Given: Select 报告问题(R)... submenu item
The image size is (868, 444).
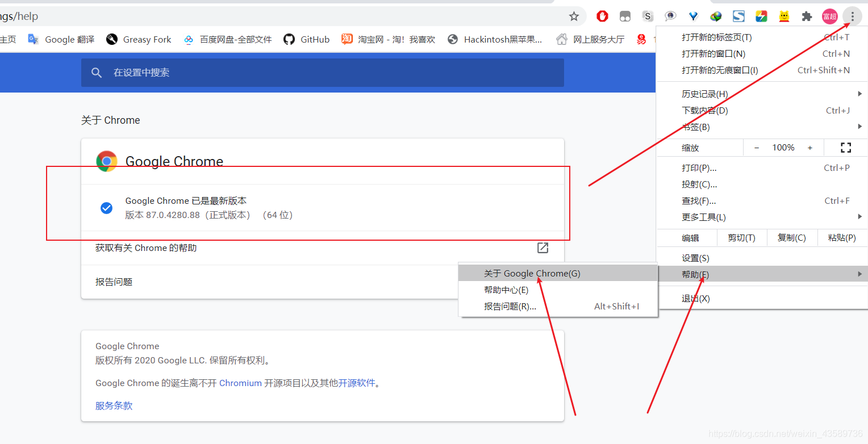Looking at the screenshot, I should [558, 306].
